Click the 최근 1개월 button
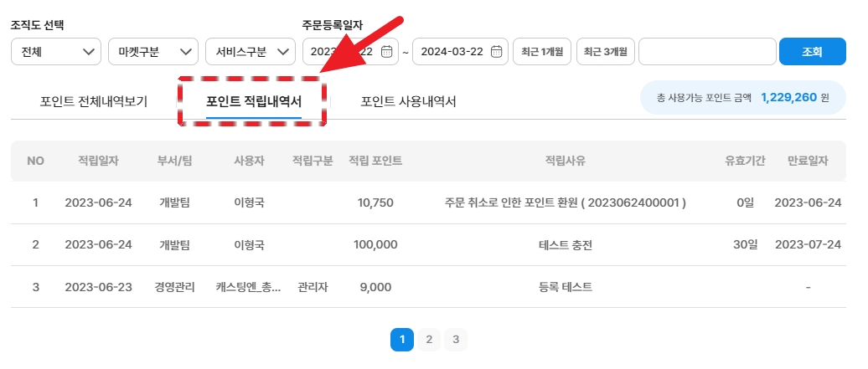The image size is (868, 369). coord(542,52)
